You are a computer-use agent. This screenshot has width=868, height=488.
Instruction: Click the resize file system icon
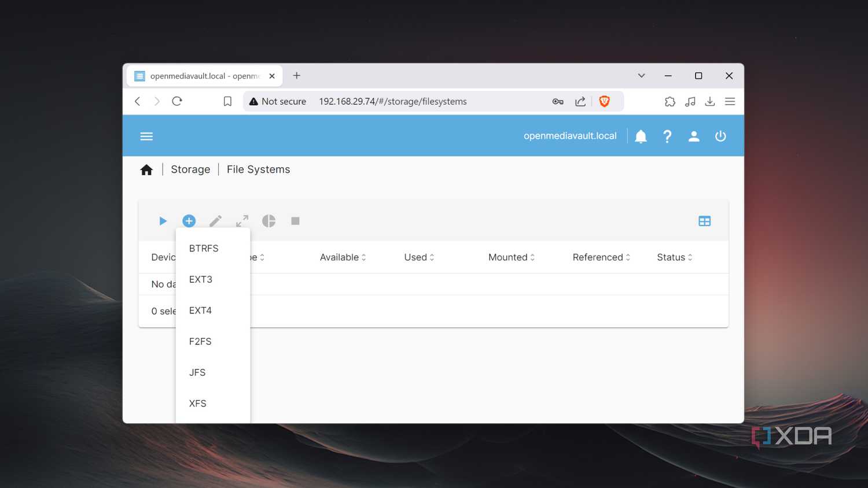tap(242, 221)
